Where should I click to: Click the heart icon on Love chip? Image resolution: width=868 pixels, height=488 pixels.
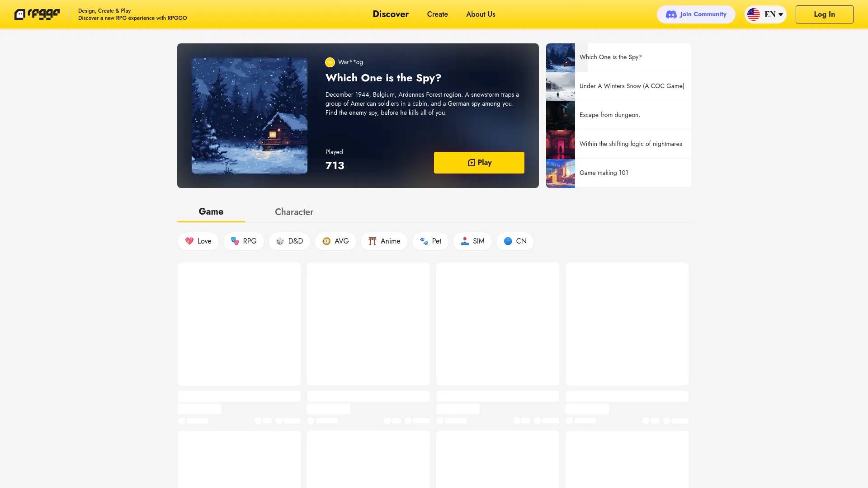click(189, 241)
